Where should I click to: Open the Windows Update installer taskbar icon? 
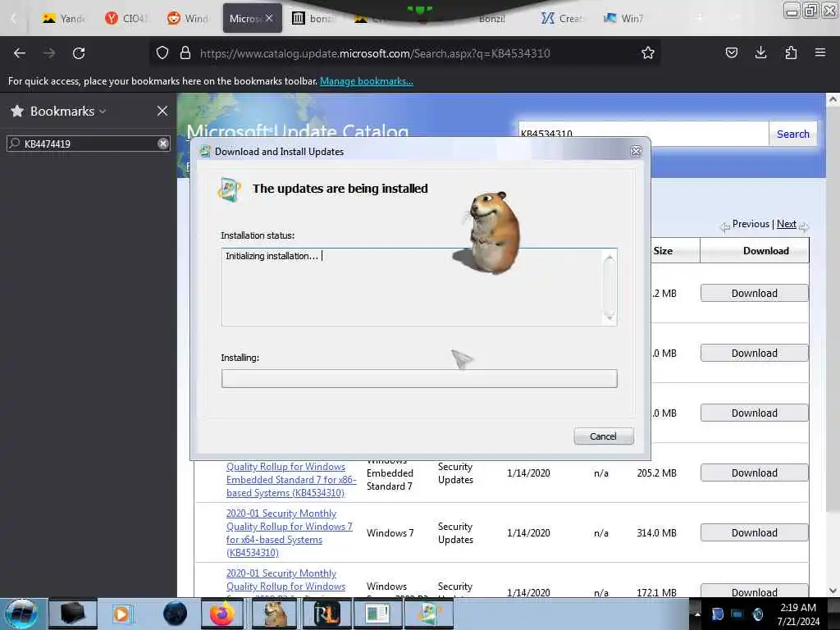click(428, 614)
